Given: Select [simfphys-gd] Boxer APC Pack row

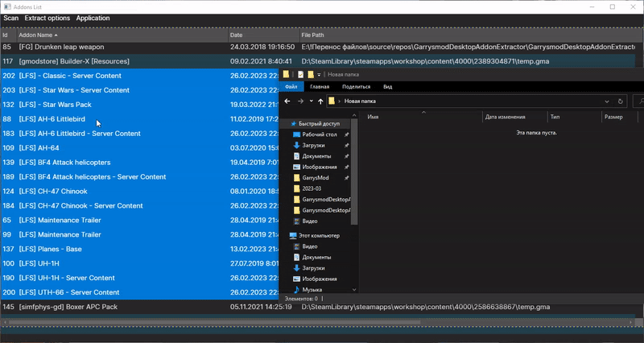Looking at the screenshot, I should (x=318, y=307).
